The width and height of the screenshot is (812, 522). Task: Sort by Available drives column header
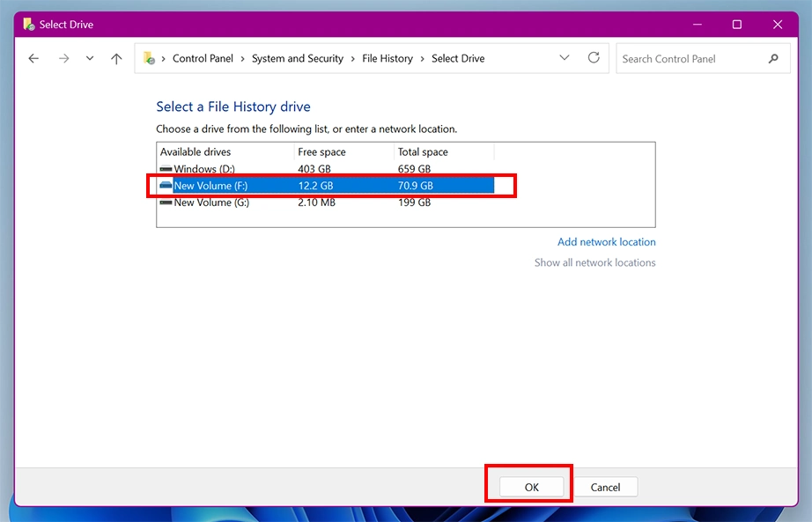click(x=225, y=151)
